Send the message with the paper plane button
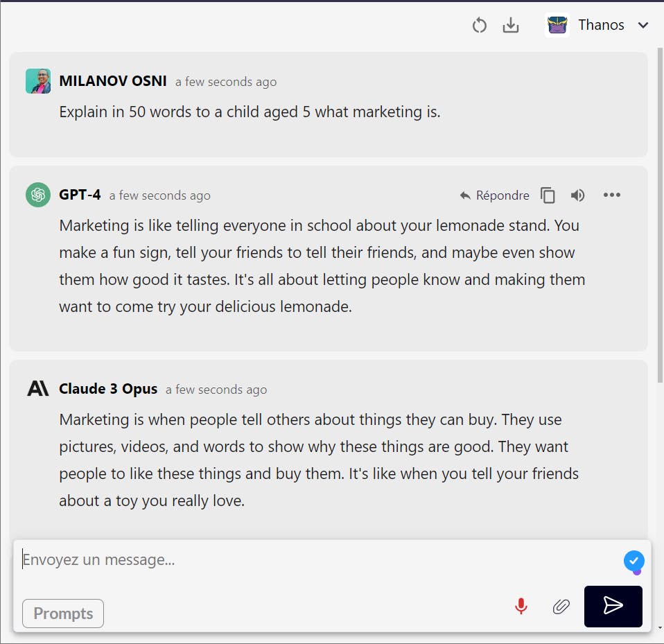This screenshot has height=644, width=664. tap(613, 607)
